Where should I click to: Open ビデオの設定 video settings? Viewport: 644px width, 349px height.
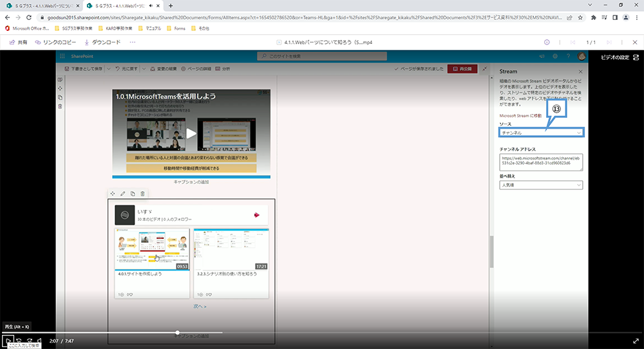click(620, 57)
